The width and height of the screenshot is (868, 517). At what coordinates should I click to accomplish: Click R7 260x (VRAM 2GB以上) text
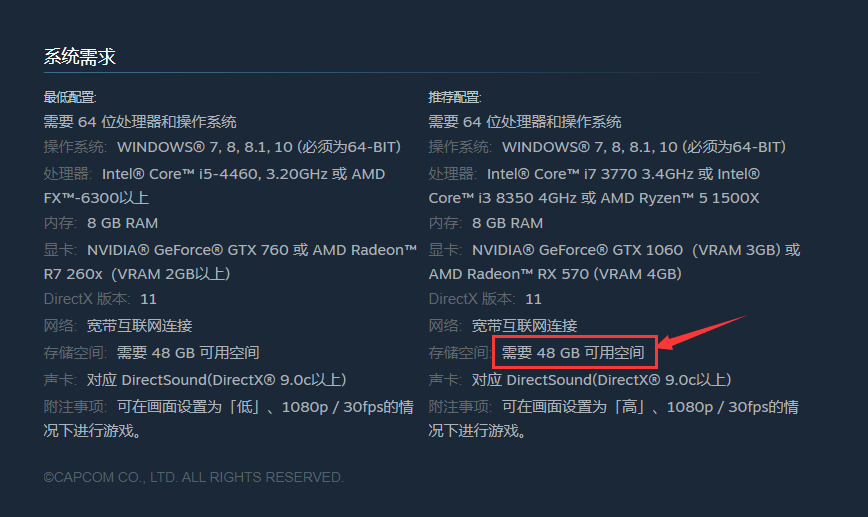pos(137,274)
